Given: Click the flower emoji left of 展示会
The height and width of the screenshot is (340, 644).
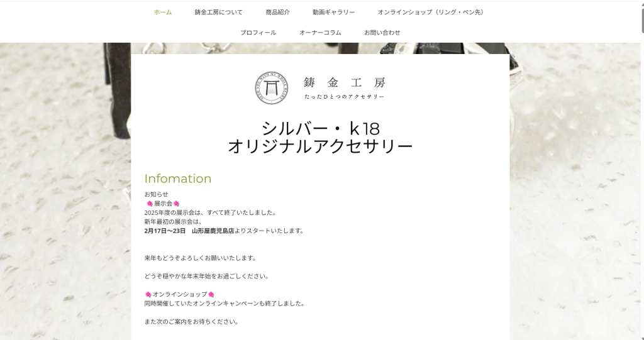Looking at the screenshot, I should tap(149, 204).
